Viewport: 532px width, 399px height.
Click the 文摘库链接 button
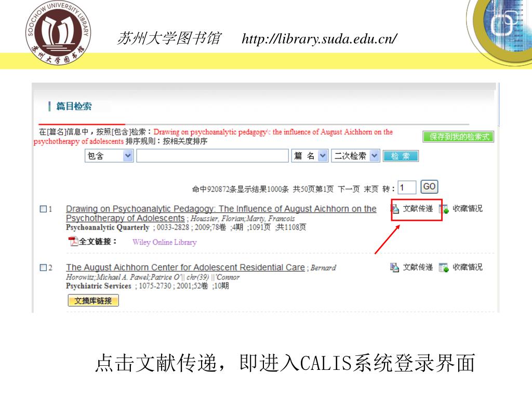pos(94,301)
